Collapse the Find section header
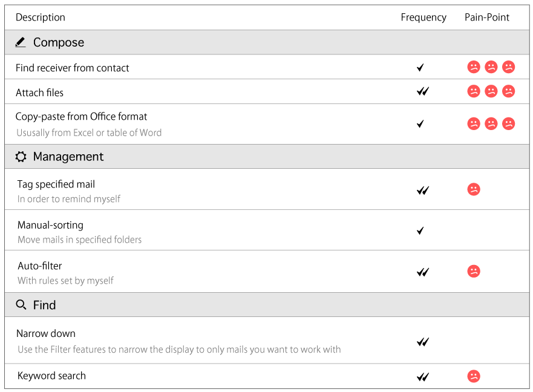 pyautogui.click(x=45, y=305)
